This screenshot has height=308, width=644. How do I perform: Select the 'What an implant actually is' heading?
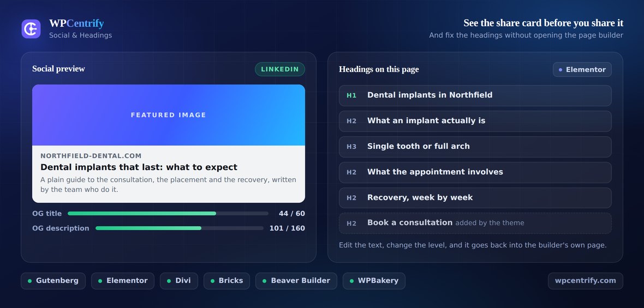pyautogui.click(x=426, y=121)
